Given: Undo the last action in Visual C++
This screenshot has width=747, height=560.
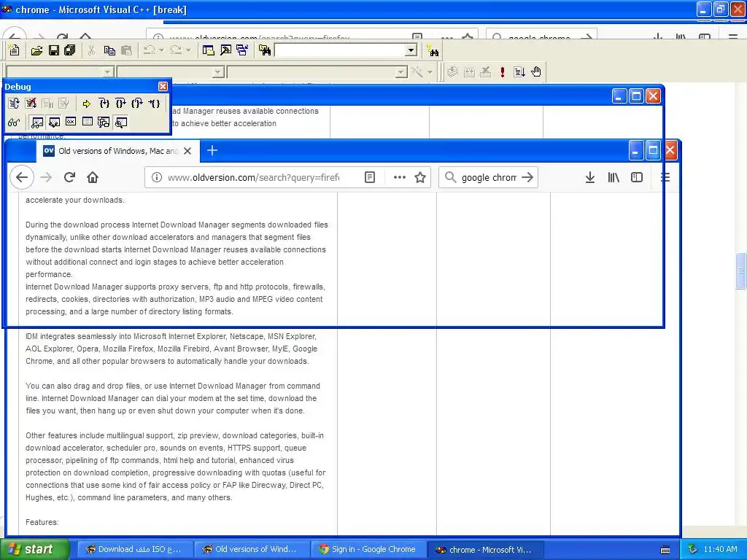Looking at the screenshot, I should (150, 50).
